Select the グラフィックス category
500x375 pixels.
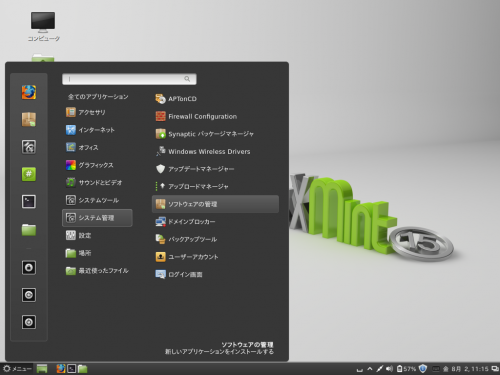click(97, 165)
